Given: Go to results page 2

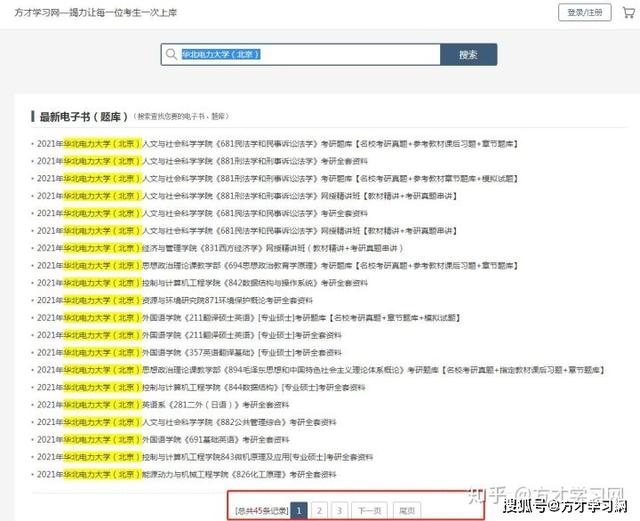Looking at the screenshot, I should pyautogui.click(x=319, y=510).
